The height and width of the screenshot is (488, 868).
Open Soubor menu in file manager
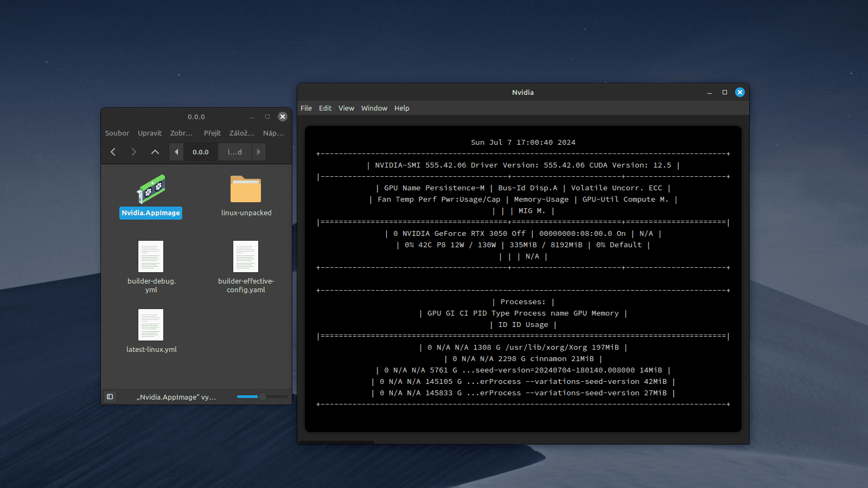click(117, 133)
